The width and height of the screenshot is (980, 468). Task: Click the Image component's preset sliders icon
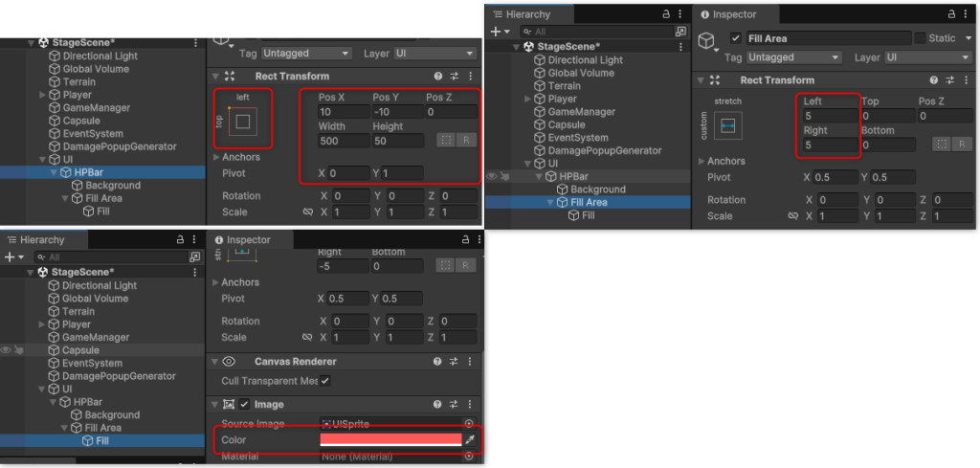click(455, 404)
